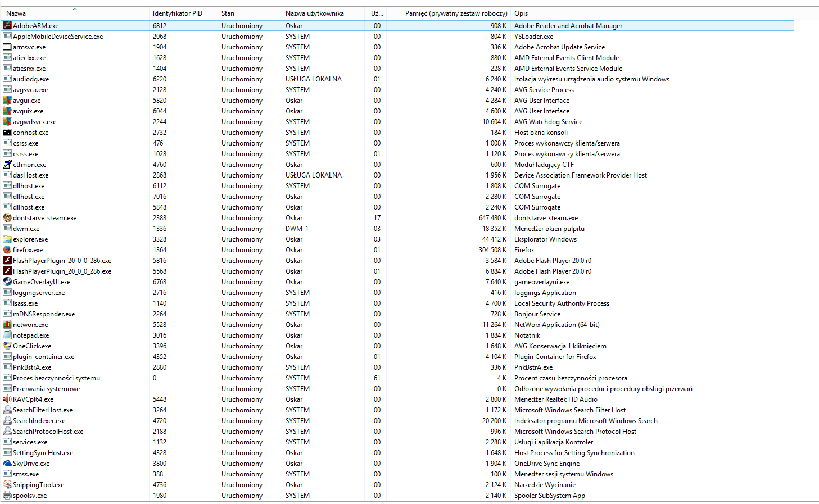Viewport: 819px width, 504px height.
Task: Select the explorer.exe folder icon
Action: point(7,239)
